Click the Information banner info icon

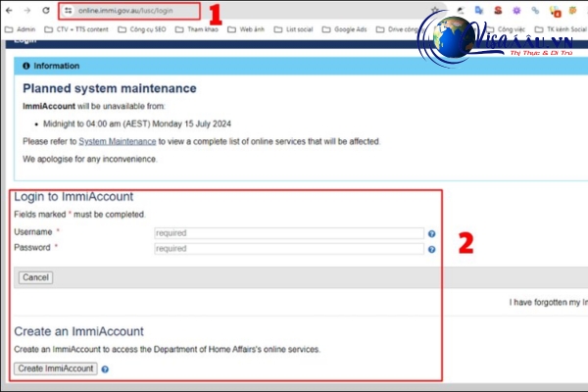point(25,66)
